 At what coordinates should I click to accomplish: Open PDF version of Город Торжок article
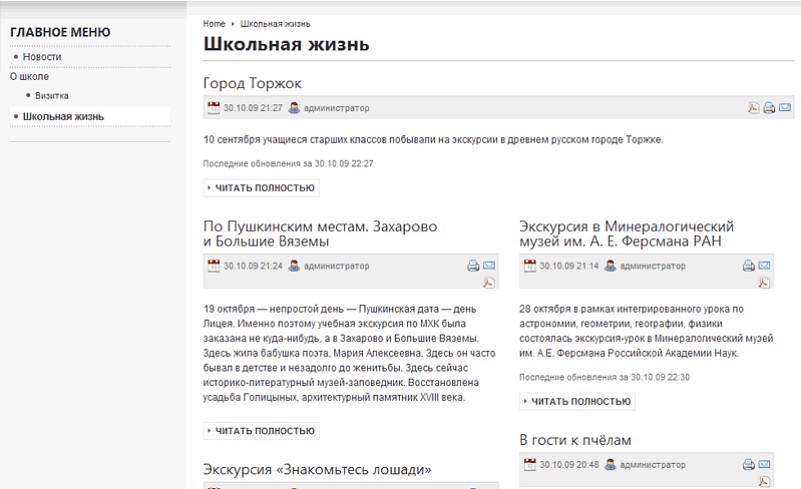click(754, 108)
